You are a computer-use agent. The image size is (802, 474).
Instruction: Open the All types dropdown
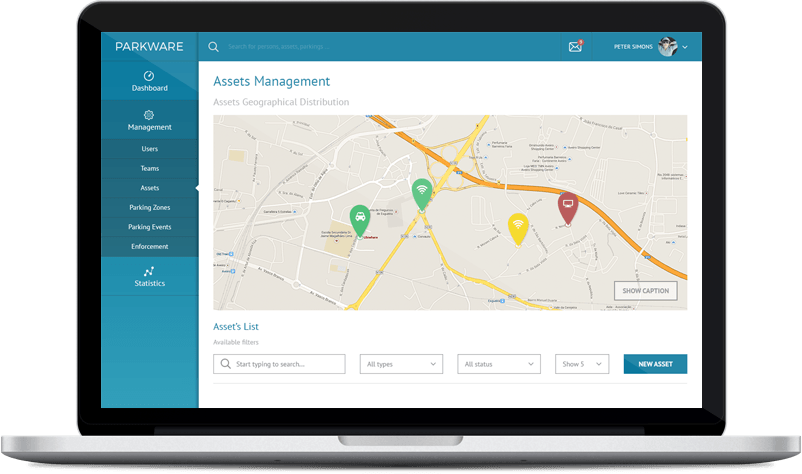point(401,364)
